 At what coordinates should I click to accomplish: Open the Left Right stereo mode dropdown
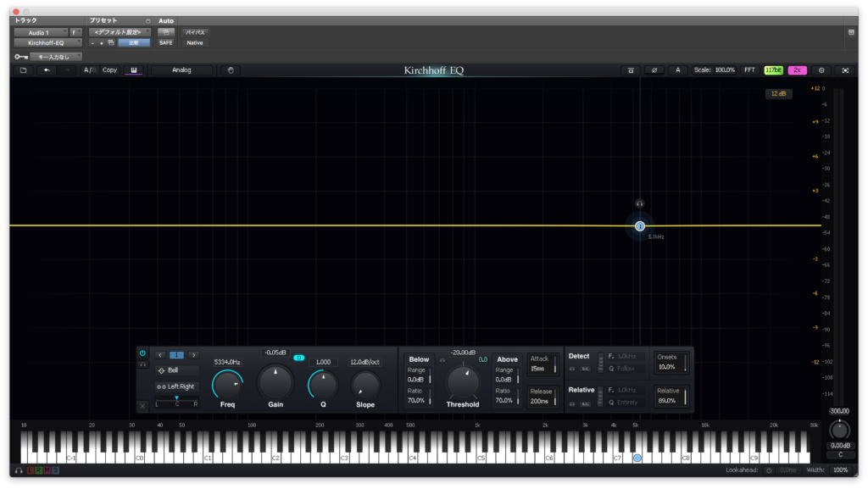click(176, 386)
